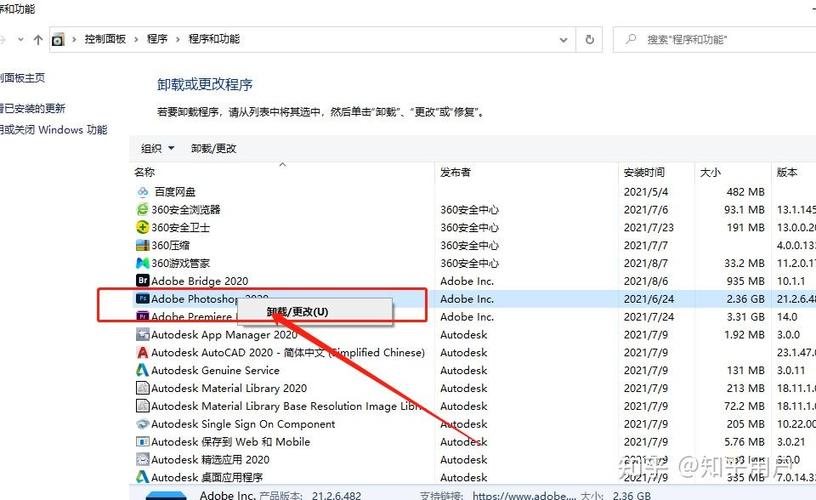Sort by the 名称 column header
Screen dimensions: 816x500
pos(145,172)
